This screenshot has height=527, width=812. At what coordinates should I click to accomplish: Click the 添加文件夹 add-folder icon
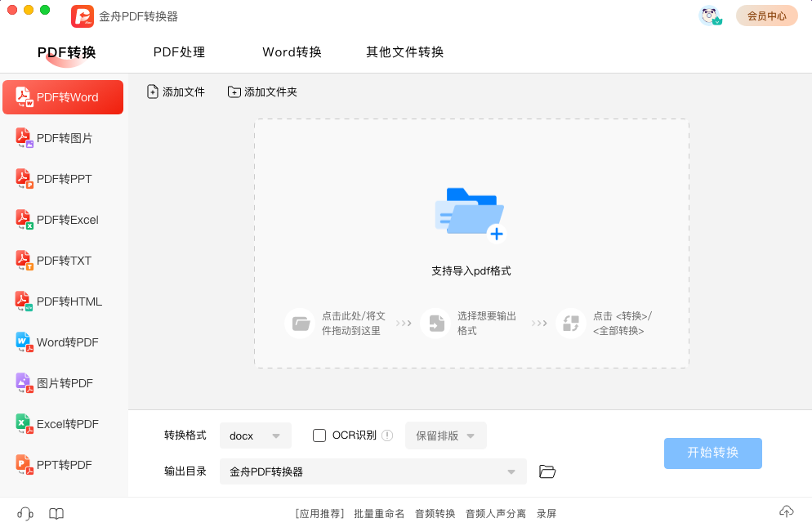234,92
